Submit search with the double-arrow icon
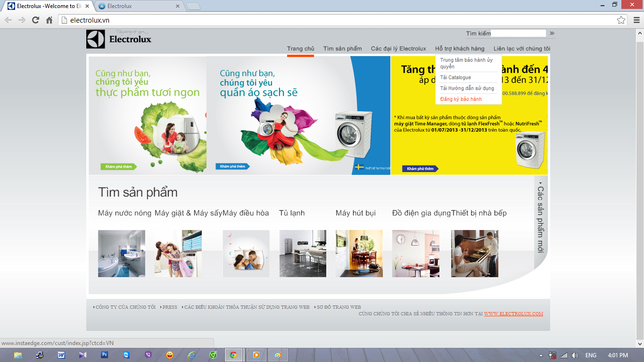The image size is (644, 362). (x=552, y=33)
